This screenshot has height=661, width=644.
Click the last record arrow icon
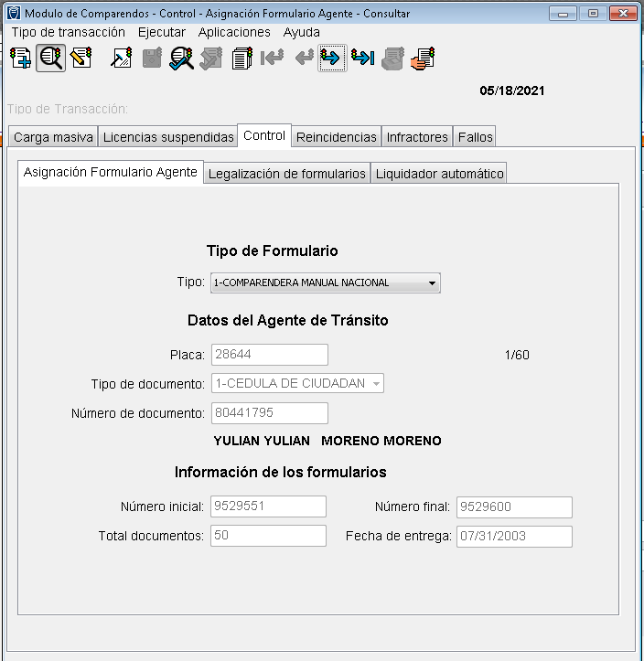pos(362,59)
